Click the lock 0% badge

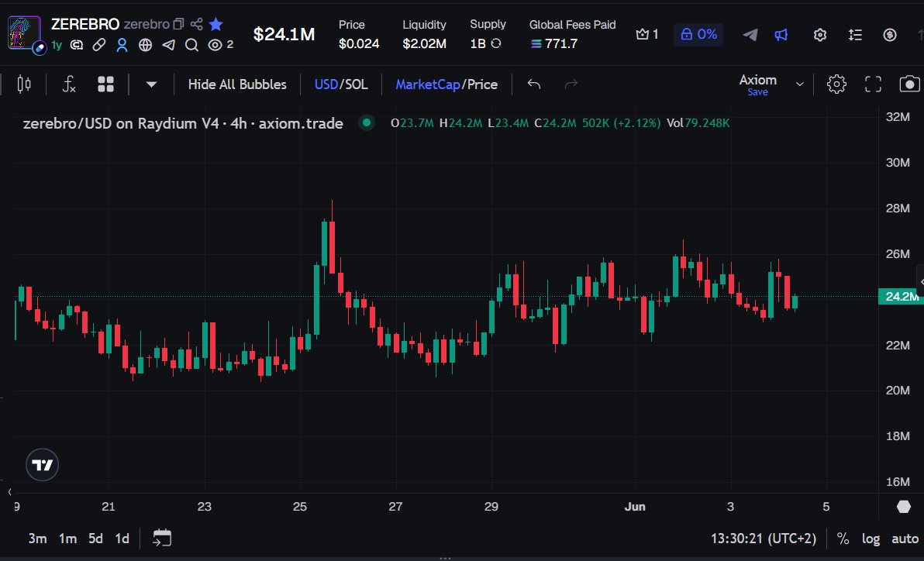click(698, 35)
